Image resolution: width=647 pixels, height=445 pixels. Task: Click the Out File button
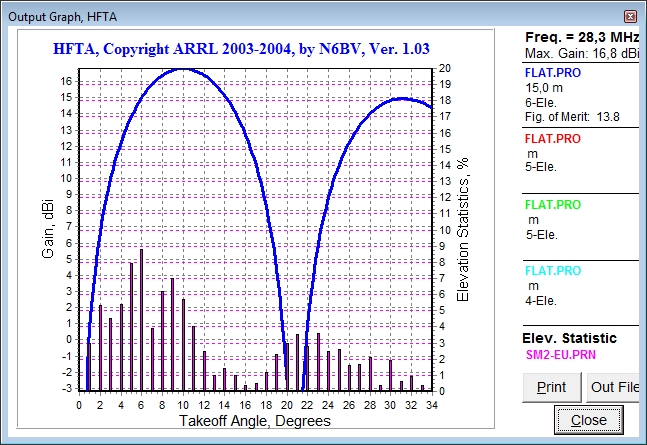(x=613, y=387)
